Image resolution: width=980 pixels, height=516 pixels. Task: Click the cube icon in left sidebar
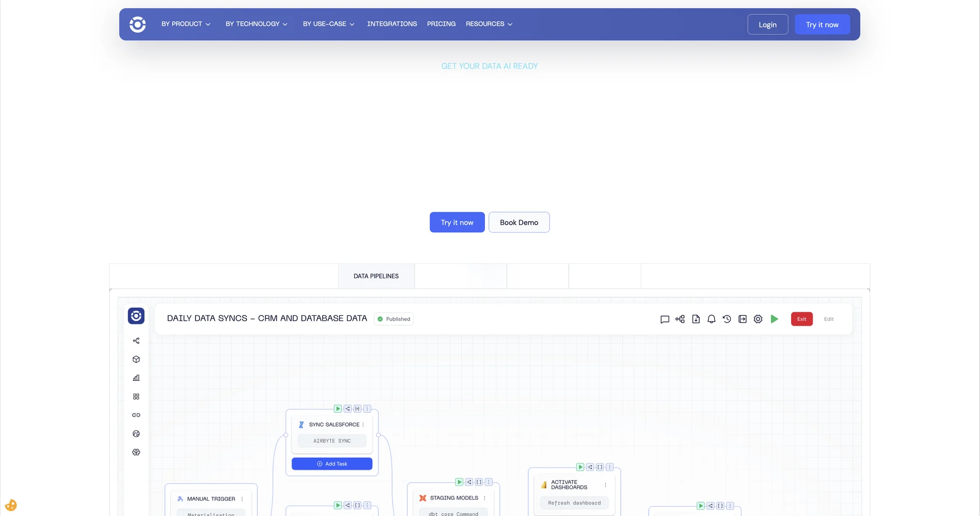[x=136, y=359]
